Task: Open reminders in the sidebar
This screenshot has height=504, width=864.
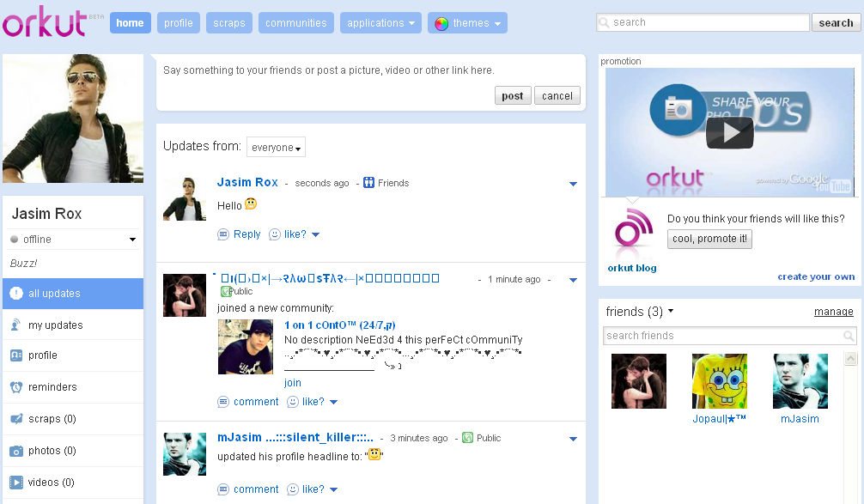Action: pyautogui.click(x=73, y=387)
